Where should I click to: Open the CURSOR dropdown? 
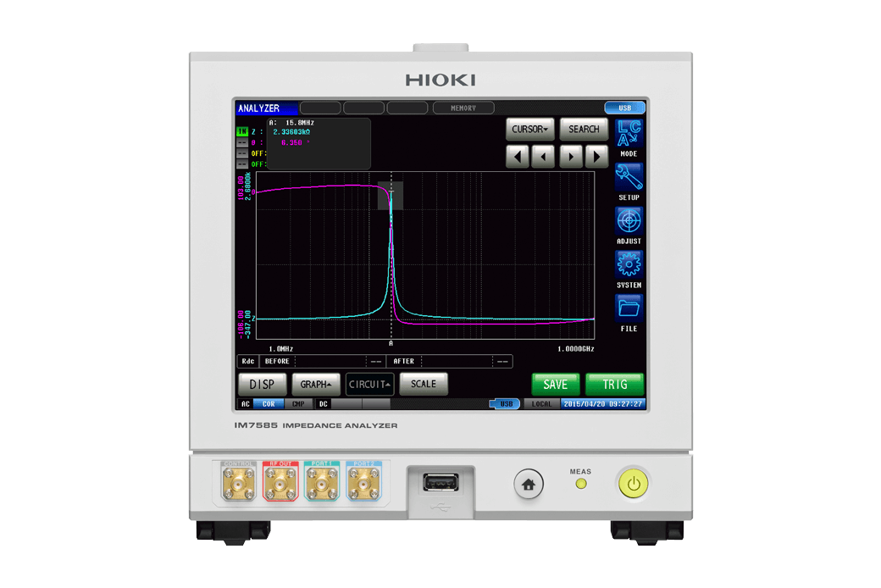point(529,129)
